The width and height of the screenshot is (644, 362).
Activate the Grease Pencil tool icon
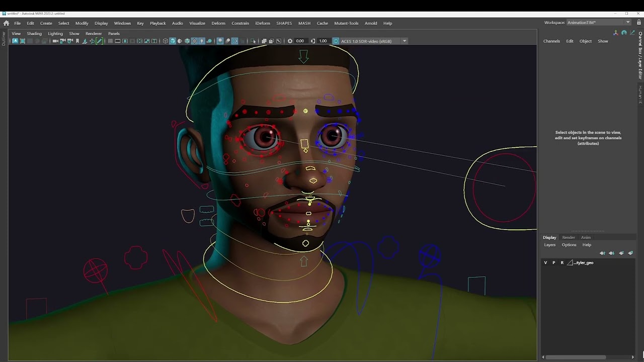tap(99, 41)
